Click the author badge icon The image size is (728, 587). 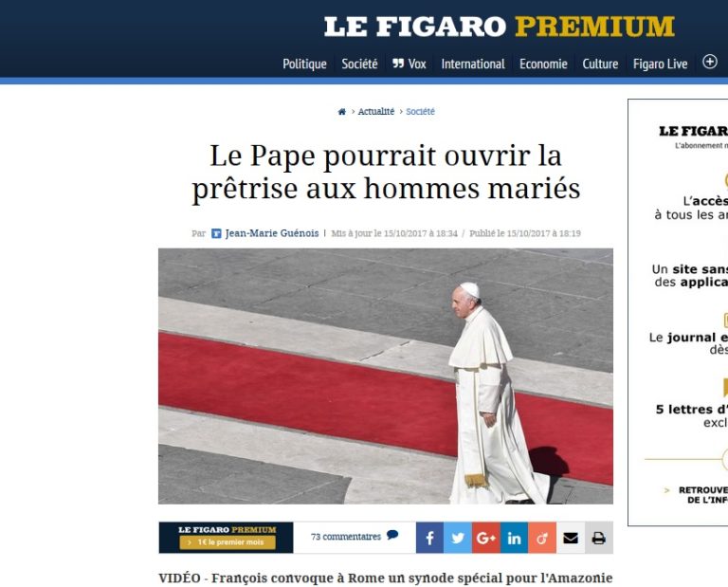click(216, 233)
